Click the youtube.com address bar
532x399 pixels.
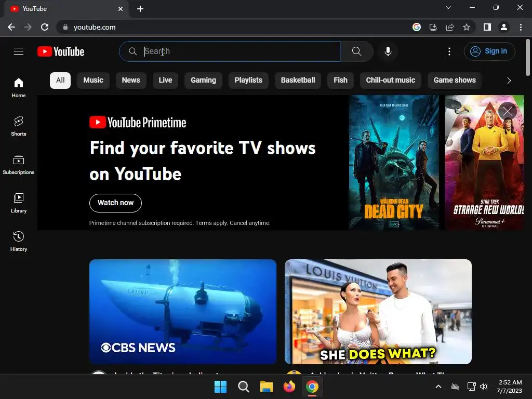[234, 27]
